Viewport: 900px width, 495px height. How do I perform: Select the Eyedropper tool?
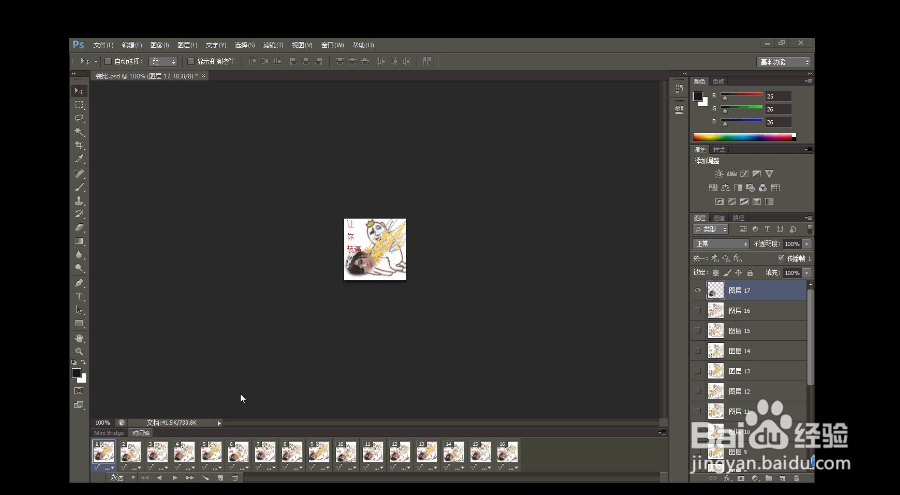[79, 159]
